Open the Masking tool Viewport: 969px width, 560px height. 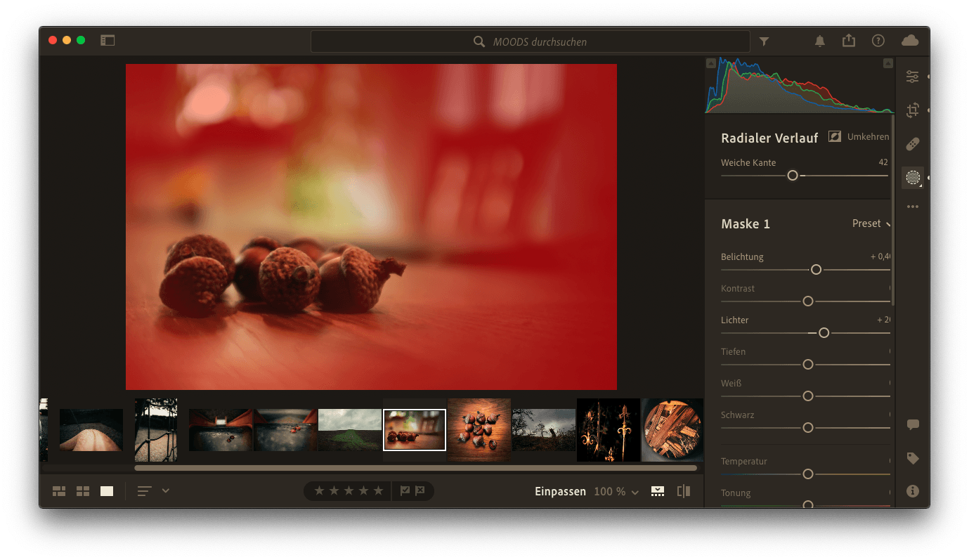[x=912, y=178]
